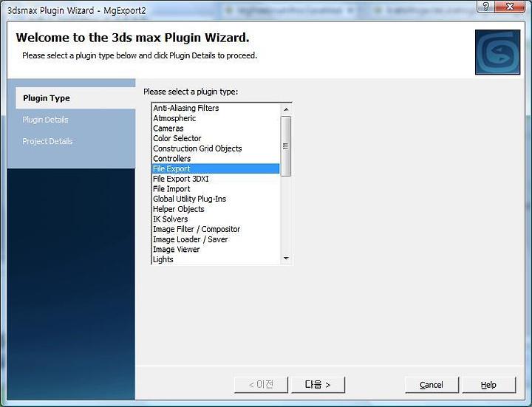Viewport: 532px width, 407px height.
Task: Pick Color Selector from the list
Action: [216, 138]
